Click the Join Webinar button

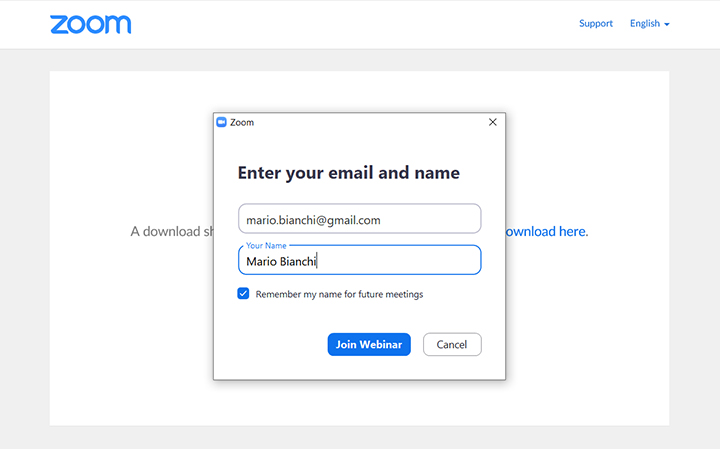pyautogui.click(x=369, y=344)
